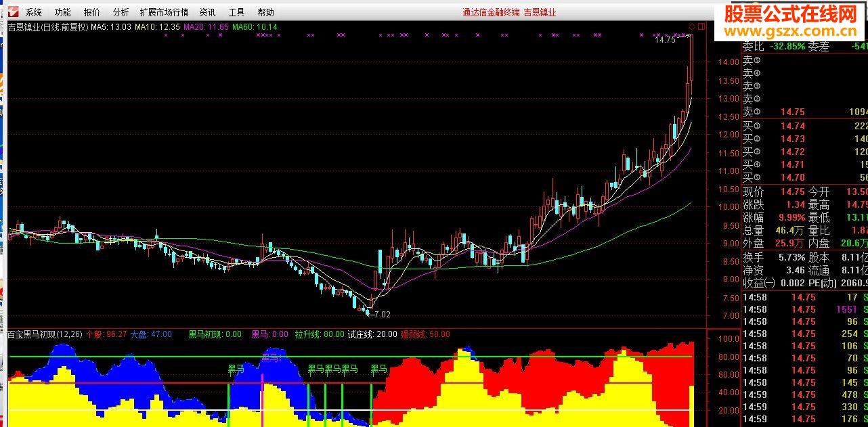
Task: Click the www.gszx.com.cn website link
Action: 789,31
